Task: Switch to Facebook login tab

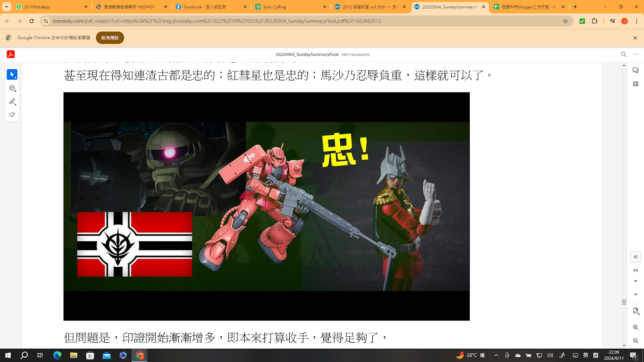Action: pyautogui.click(x=211, y=7)
